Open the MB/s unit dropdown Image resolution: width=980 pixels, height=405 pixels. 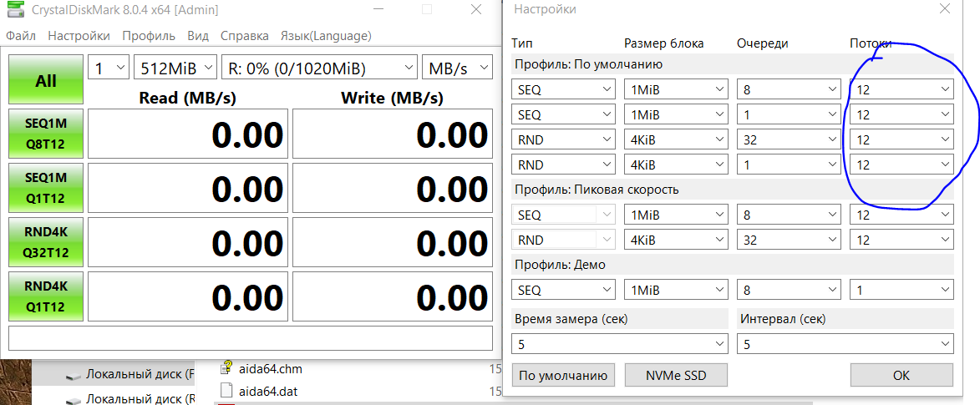point(457,68)
